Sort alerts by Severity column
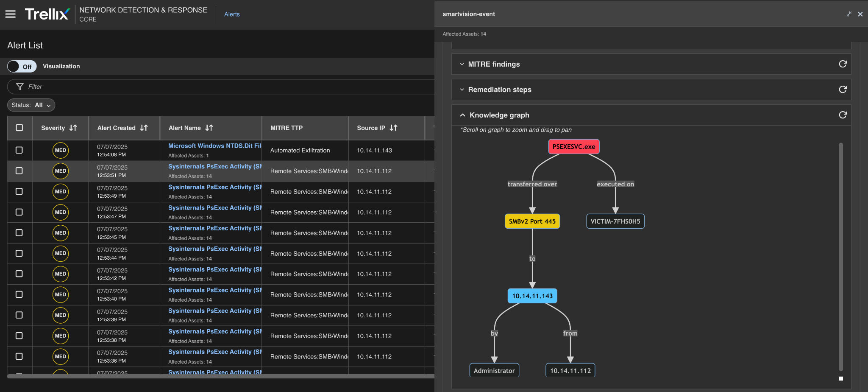This screenshot has height=392, width=868. click(x=73, y=128)
